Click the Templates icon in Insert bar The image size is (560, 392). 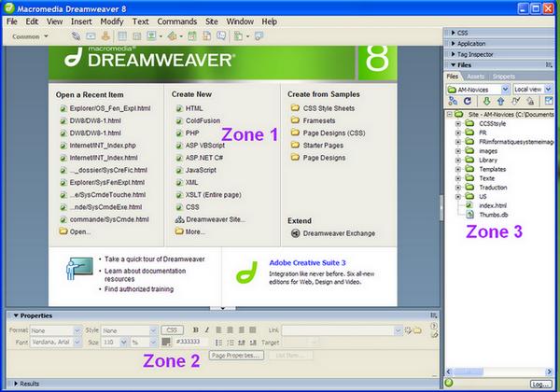pyautogui.click(x=238, y=36)
